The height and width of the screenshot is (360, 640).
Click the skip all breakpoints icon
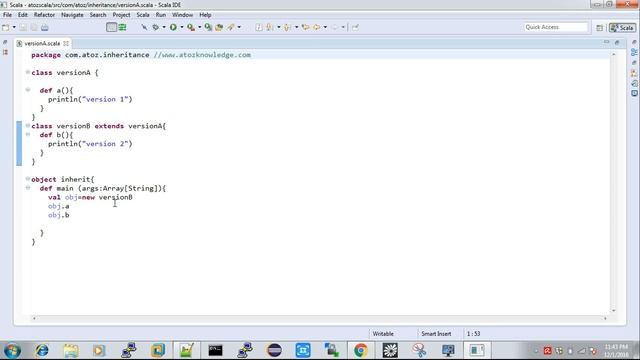tap(144, 27)
